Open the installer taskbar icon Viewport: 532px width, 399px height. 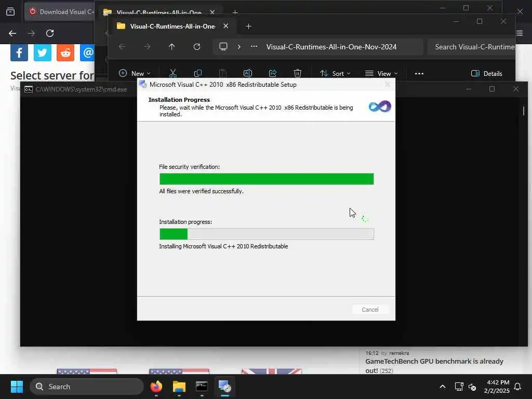coord(224,387)
